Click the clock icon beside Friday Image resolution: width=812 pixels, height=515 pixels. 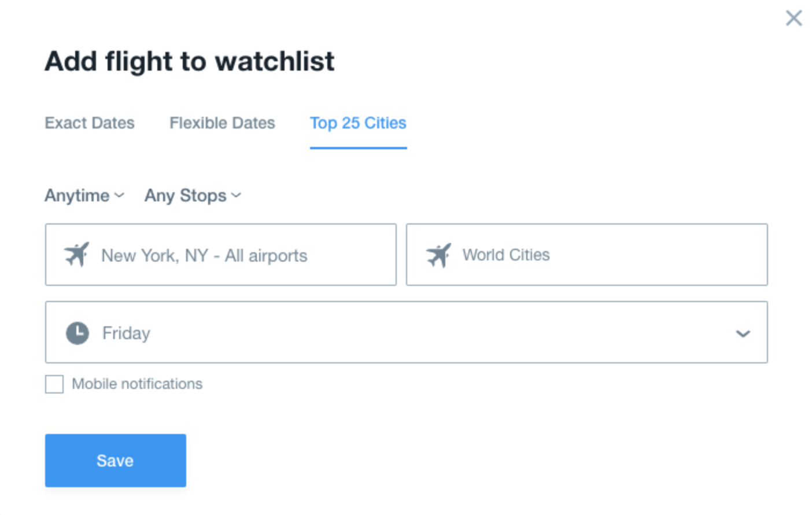coord(77,333)
